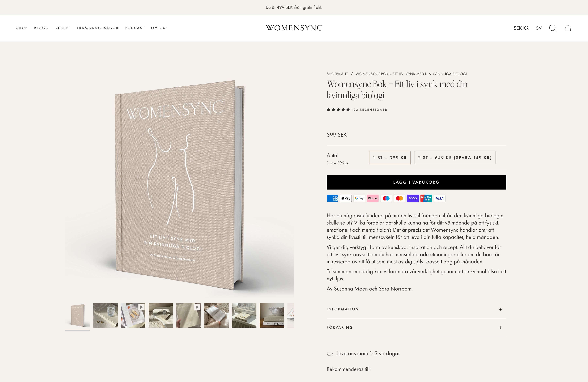This screenshot has width=588, height=382.
Task: Click the Shop Pay payment icon
Action: 413,198
